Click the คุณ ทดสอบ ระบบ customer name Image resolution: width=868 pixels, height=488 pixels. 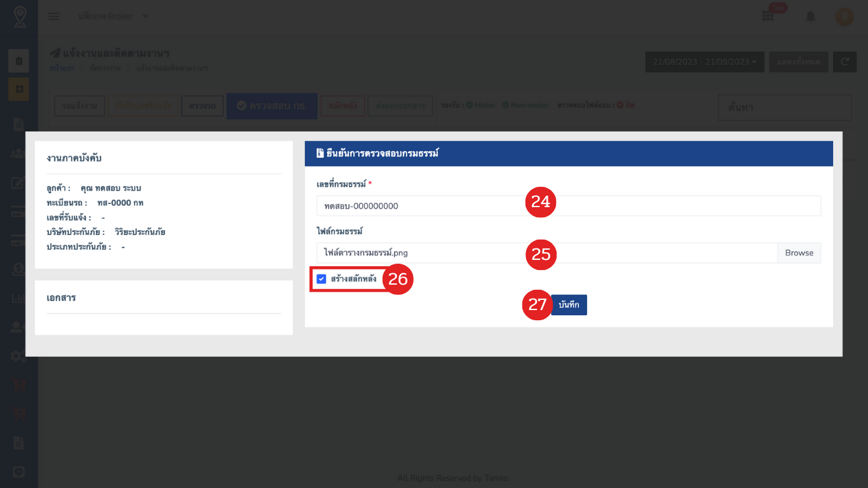pyautogui.click(x=111, y=189)
